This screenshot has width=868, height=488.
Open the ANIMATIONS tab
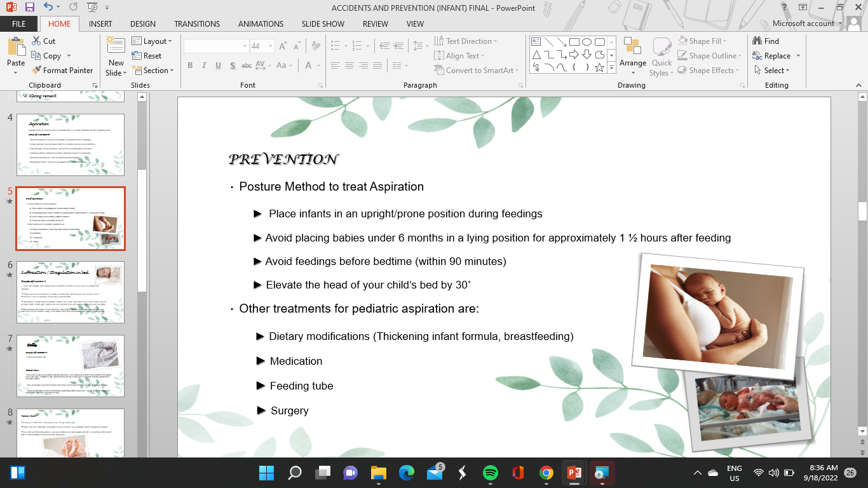pos(261,24)
